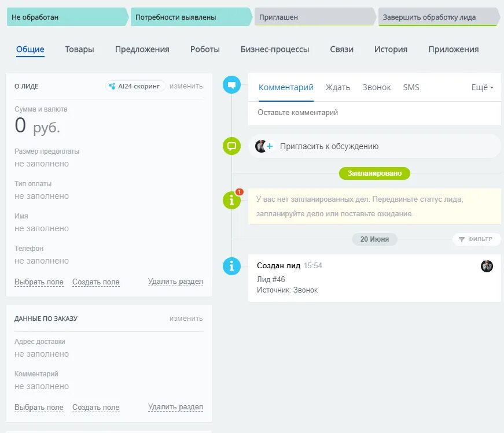This screenshot has height=433, width=504.
Task: Click the AI24-скоринг button
Action: click(135, 86)
